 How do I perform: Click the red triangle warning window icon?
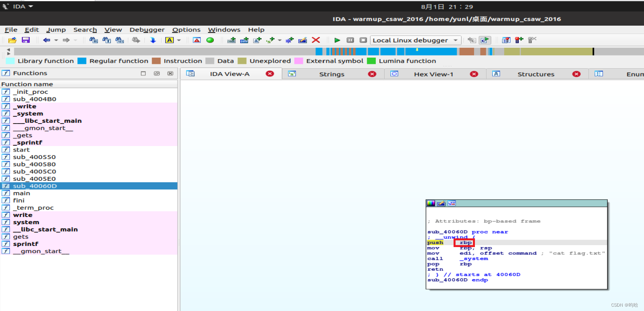tap(197, 40)
